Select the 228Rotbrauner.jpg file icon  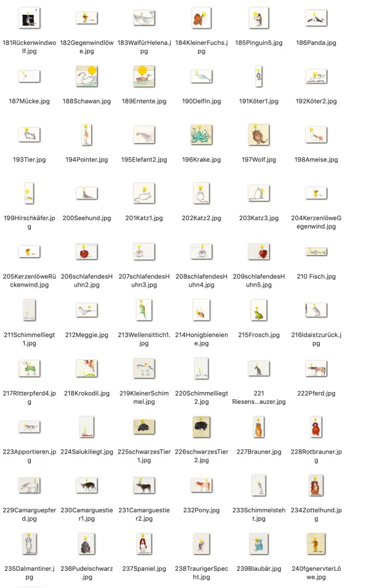pos(316,426)
